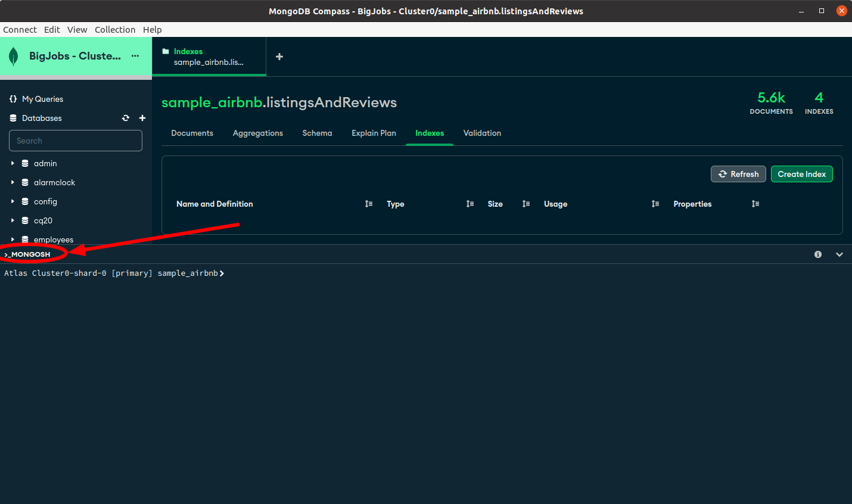Sort indexes by Size column
852x504 pixels.
526,204
